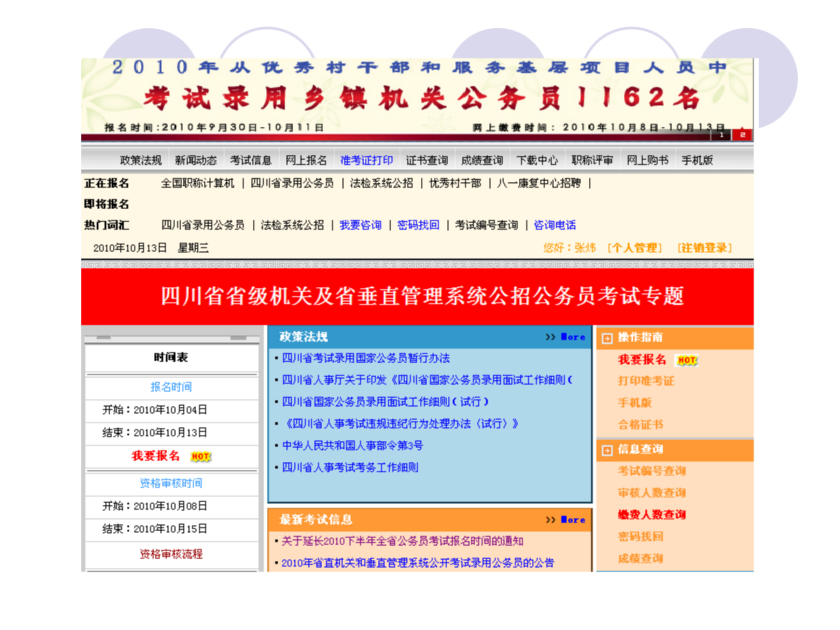Open 四川省考试录用国家公务员暂行办法 article
This screenshot has height=630, width=840.
[x=366, y=358]
